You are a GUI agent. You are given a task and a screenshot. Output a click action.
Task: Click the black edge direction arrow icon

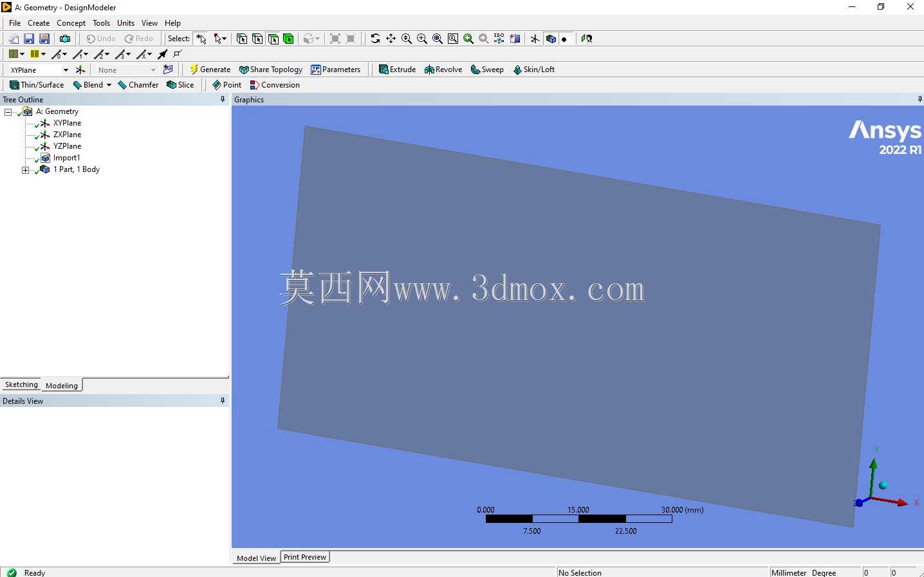point(163,54)
